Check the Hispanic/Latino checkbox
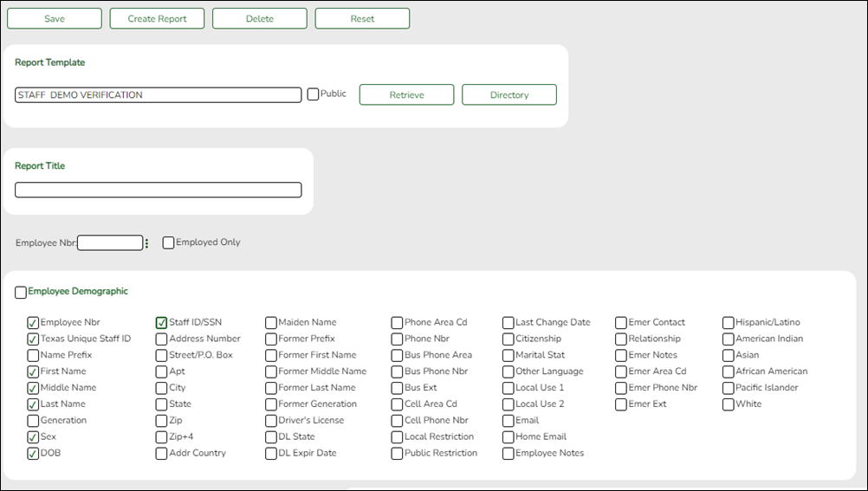 point(729,323)
